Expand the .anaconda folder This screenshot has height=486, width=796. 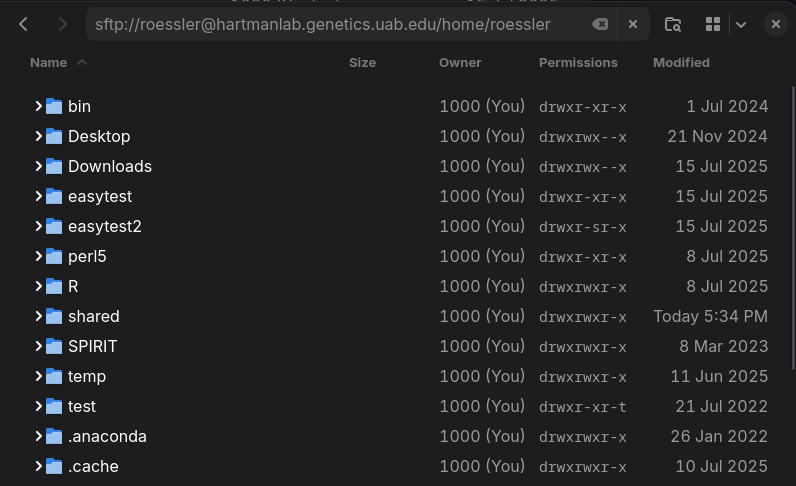click(x=38, y=436)
